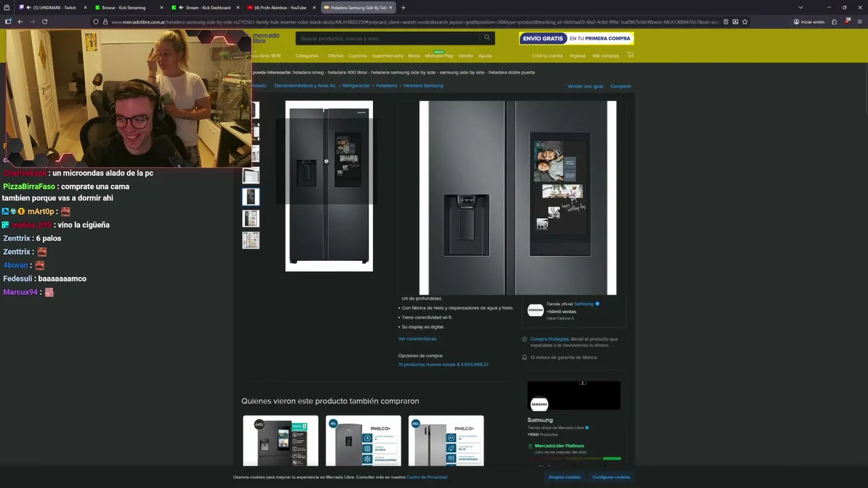Image resolution: width=868 pixels, height=488 pixels.
Task: Click the Heladeras breadcrumb
Action: point(387,85)
